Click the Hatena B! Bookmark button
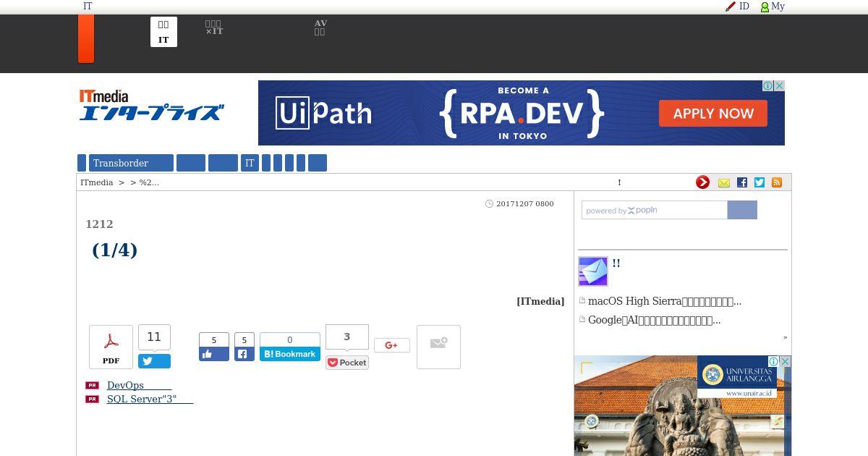The height and width of the screenshot is (456, 868). pyautogui.click(x=290, y=354)
